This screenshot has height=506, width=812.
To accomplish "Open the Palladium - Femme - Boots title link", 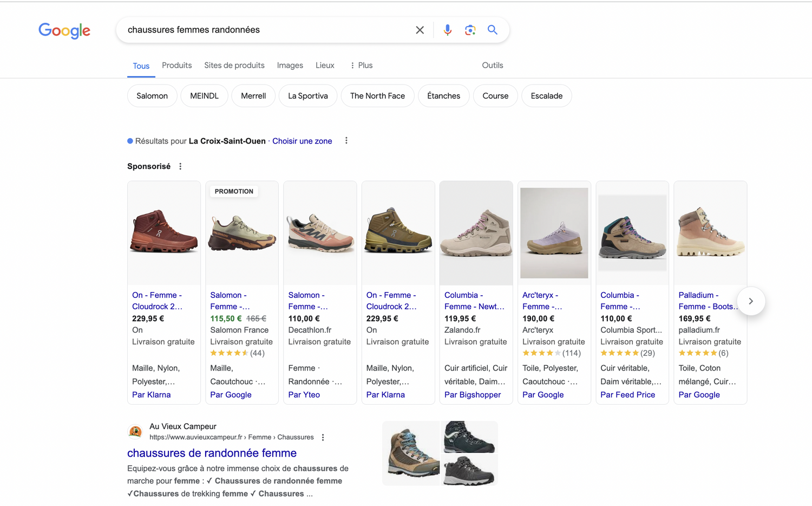I will tap(709, 301).
